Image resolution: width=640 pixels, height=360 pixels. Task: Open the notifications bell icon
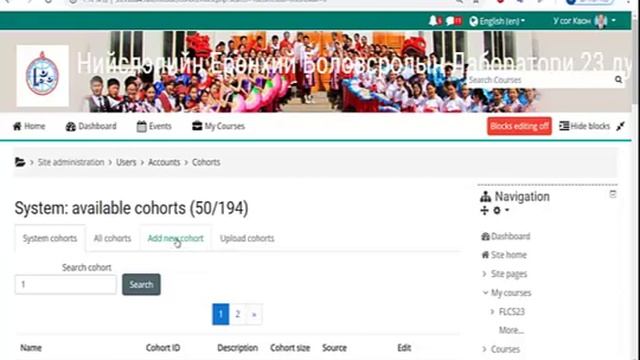(433, 21)
